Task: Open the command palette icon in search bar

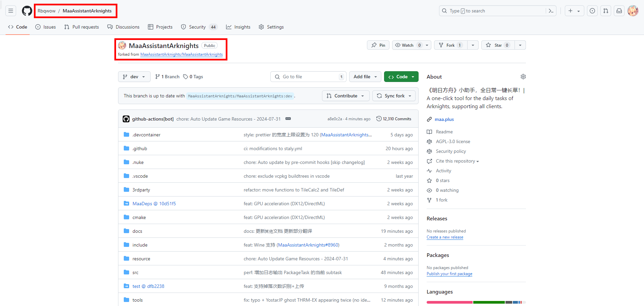Action: coord(551,11)
